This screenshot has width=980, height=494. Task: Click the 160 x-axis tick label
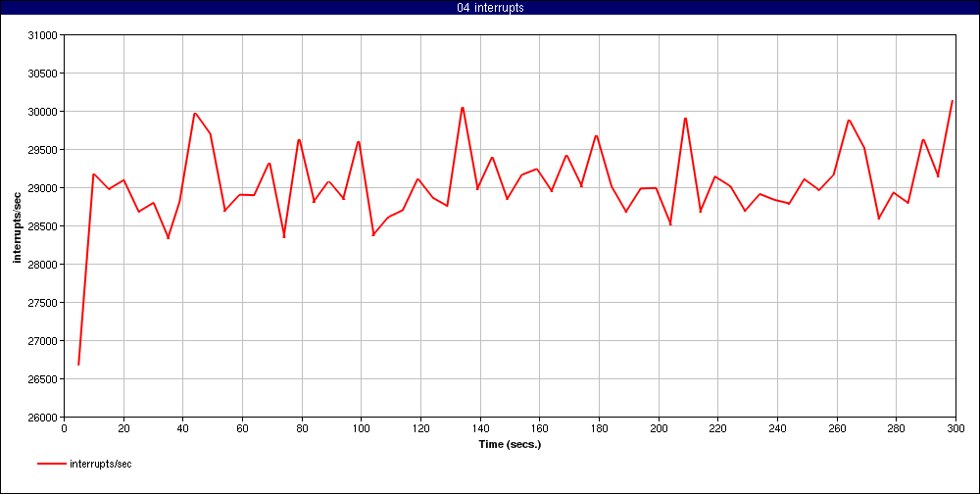[539, 428]
